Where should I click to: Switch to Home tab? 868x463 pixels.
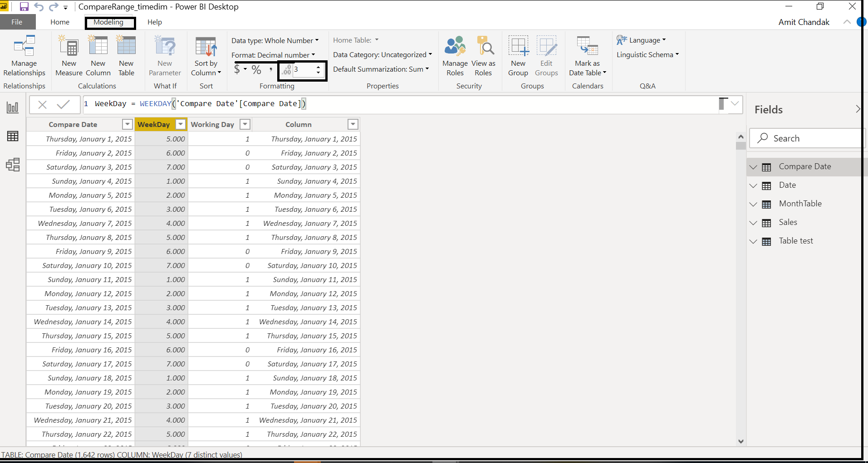(x=60, y=22)
